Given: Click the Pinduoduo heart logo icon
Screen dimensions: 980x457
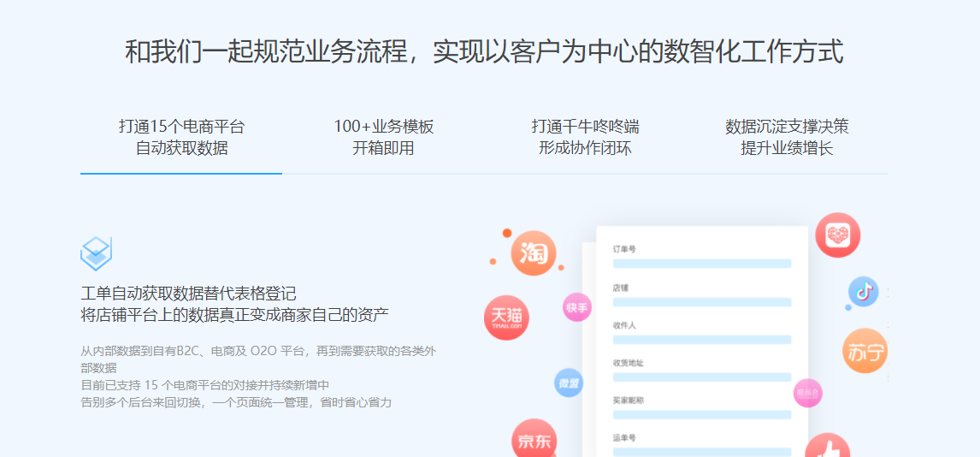Looking at the screenshot, I should click(837, 235).
